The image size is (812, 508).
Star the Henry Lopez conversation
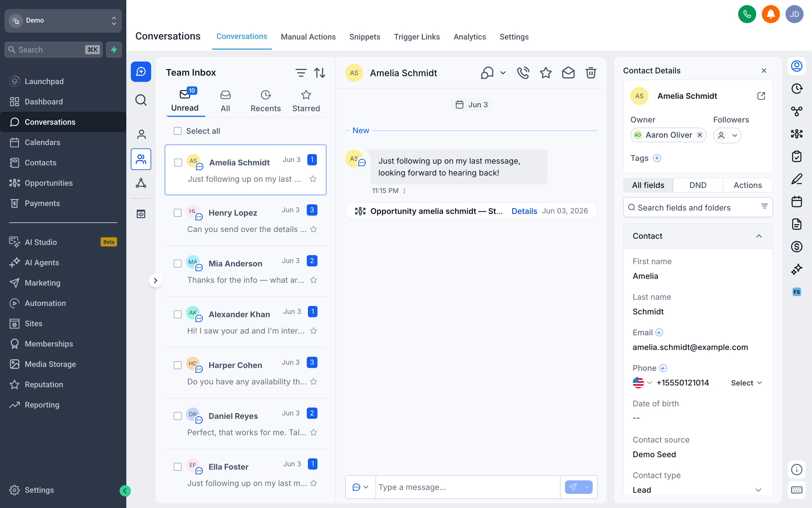(x=314, y=229)
